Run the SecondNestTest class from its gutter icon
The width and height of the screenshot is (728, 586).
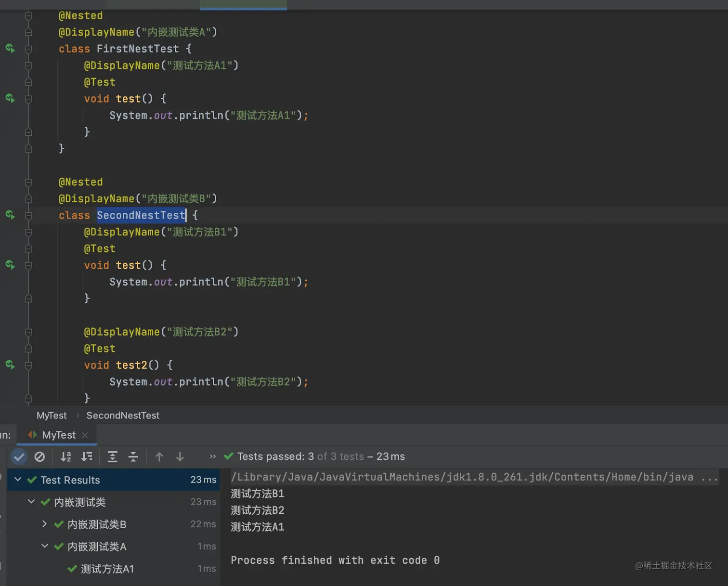click(10, 215)
